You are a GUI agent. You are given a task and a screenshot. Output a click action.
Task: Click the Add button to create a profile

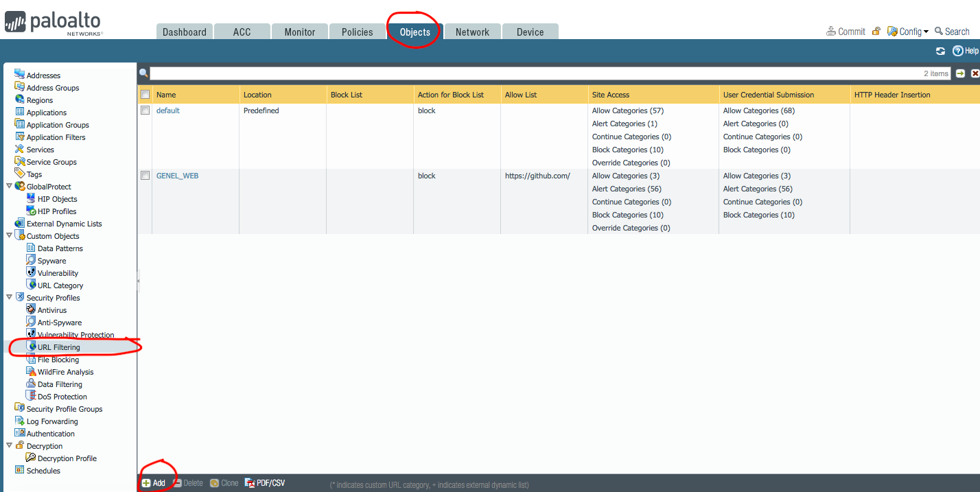pyautogui.click(x=156, y=482)
